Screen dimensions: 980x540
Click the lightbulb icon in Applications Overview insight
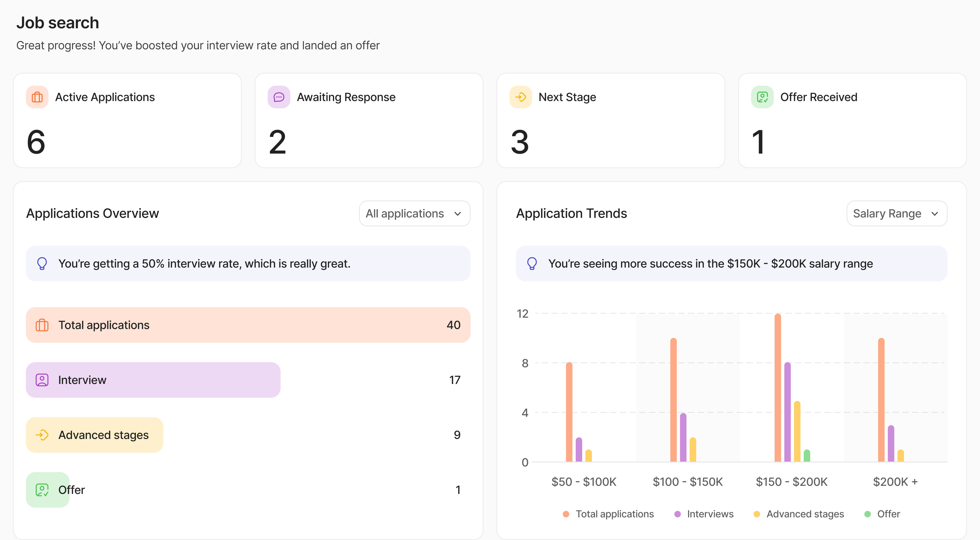coord(42,263)
